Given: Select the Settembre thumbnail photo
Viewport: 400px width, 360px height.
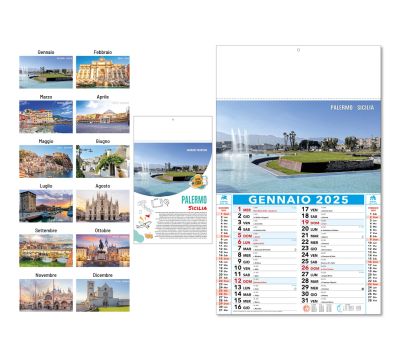Looking at the screenshot, I should 46,251.
